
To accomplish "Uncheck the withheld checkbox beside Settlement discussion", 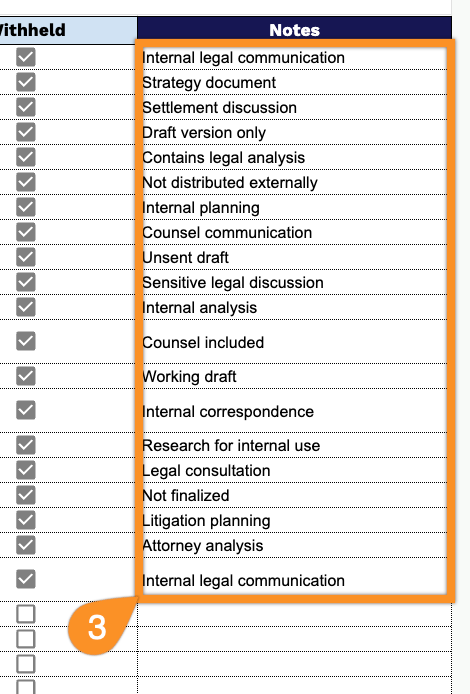I will (26, 107).
